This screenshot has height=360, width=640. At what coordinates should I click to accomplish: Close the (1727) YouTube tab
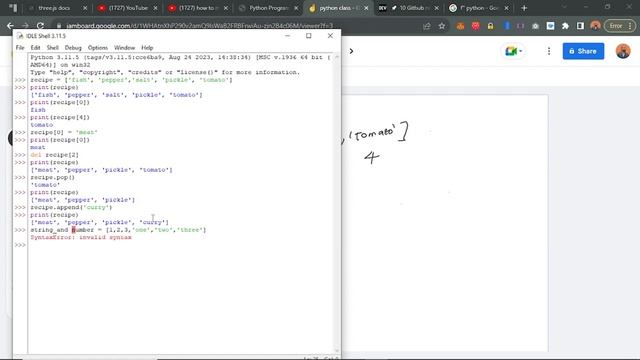(x=156, y=8)
